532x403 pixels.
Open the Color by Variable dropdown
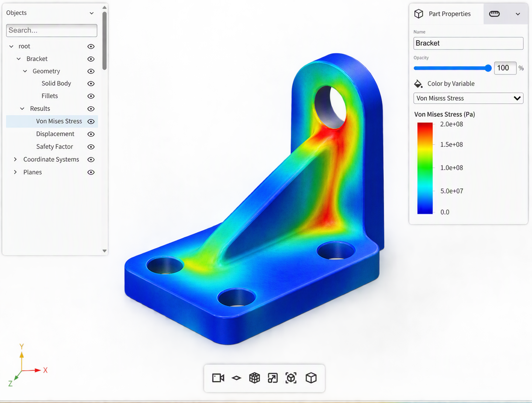pyautogui.click(x=469, y=98)
